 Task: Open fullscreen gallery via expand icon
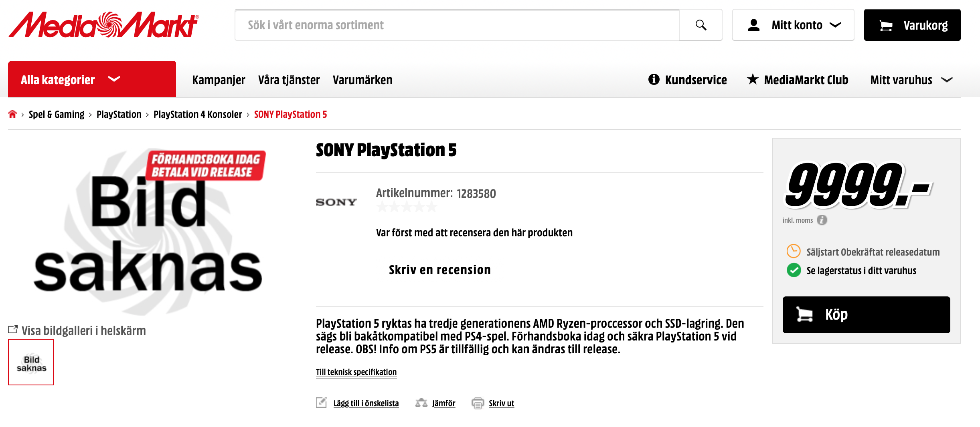13,330
